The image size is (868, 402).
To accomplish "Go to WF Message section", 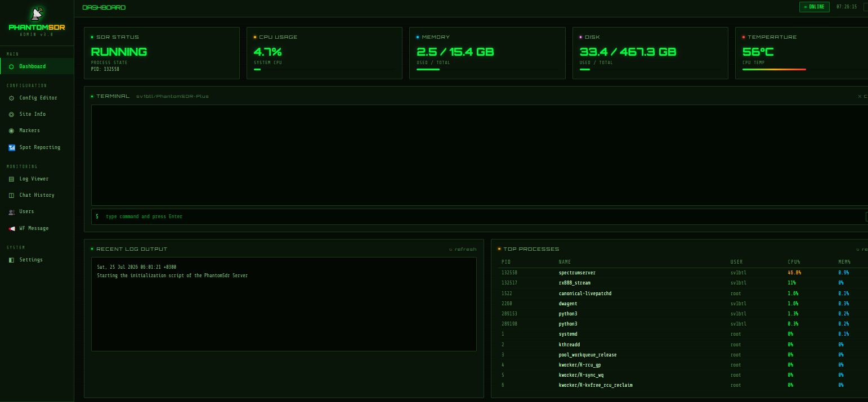I will tap(37, 228).
